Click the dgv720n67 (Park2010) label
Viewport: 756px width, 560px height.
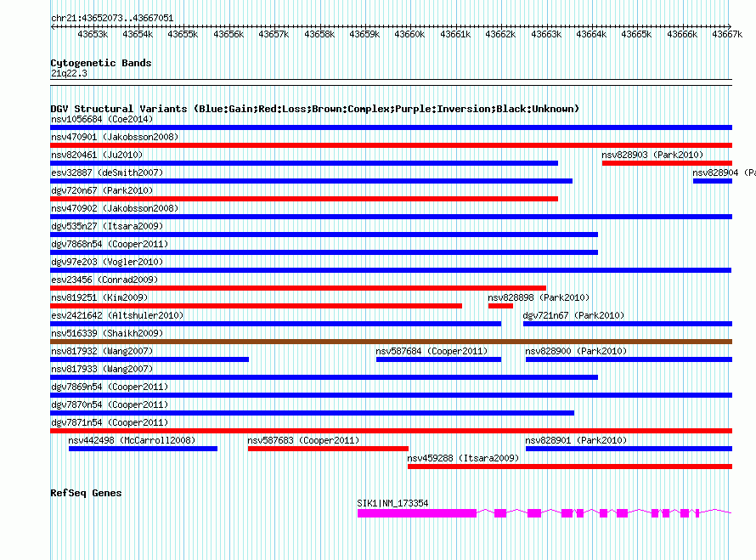(x=102, y=190)
